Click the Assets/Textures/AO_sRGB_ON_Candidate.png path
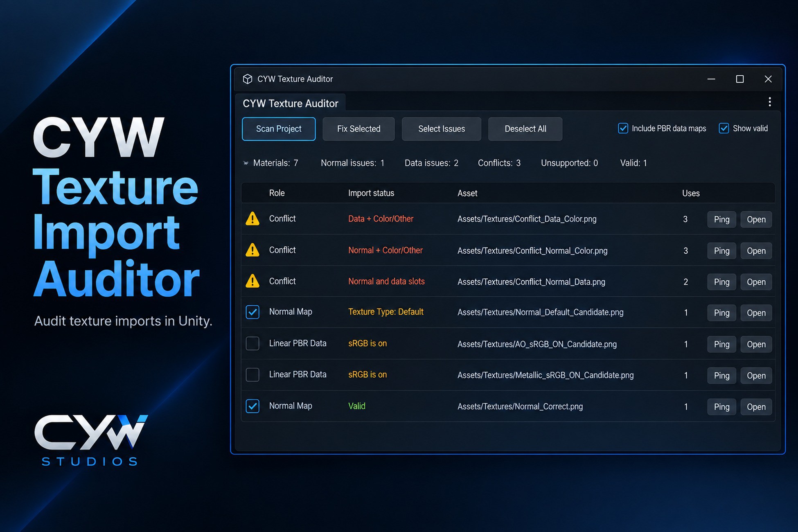 [537, 344]
